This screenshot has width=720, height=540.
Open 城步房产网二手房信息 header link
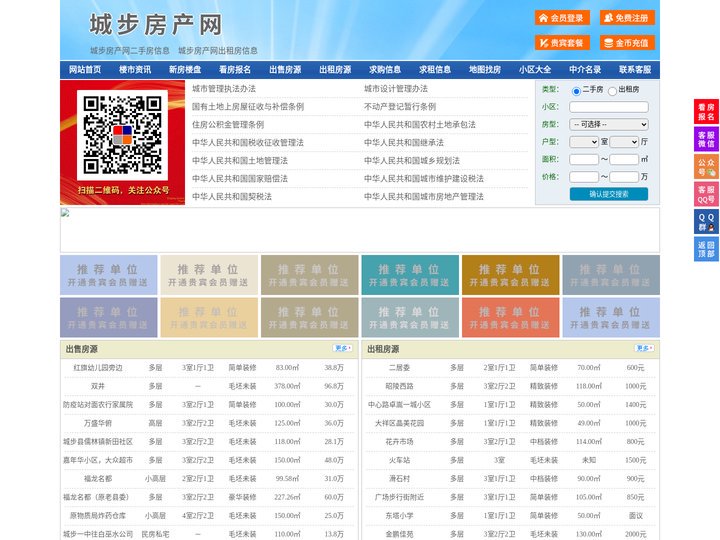pos(130,51)
